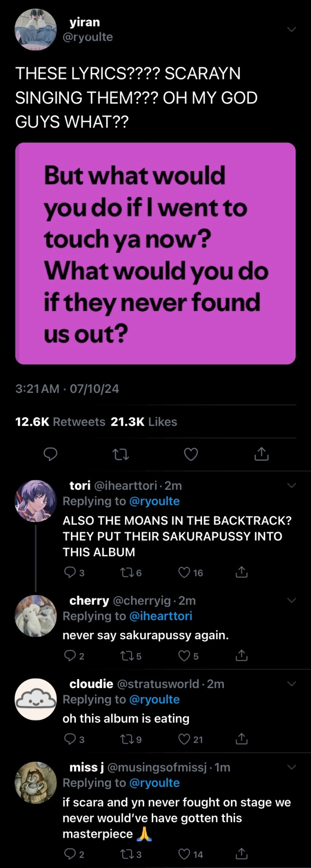311x868 pixels.
Task: Open the purple lyrics image
Action: pyautogui.click(x=155, y=253)
